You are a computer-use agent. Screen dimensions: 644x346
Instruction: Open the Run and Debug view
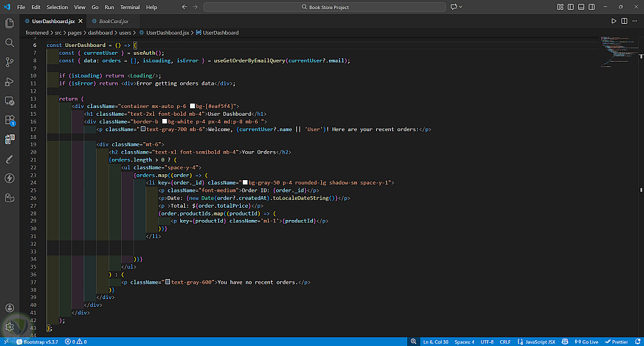[10, 81]
